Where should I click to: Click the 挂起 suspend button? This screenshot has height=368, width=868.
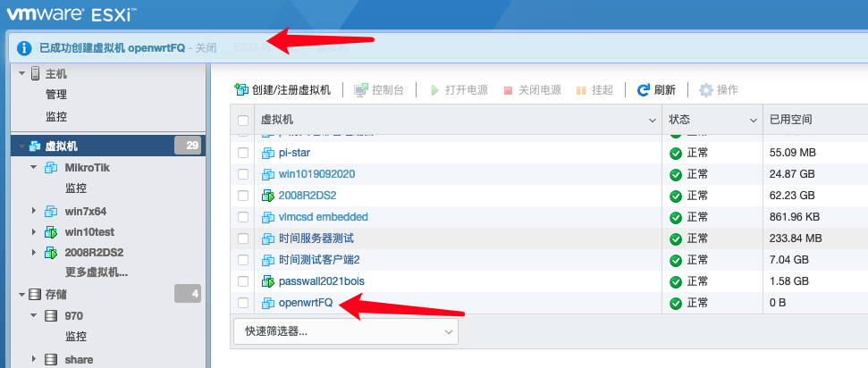tap(595, 89)
